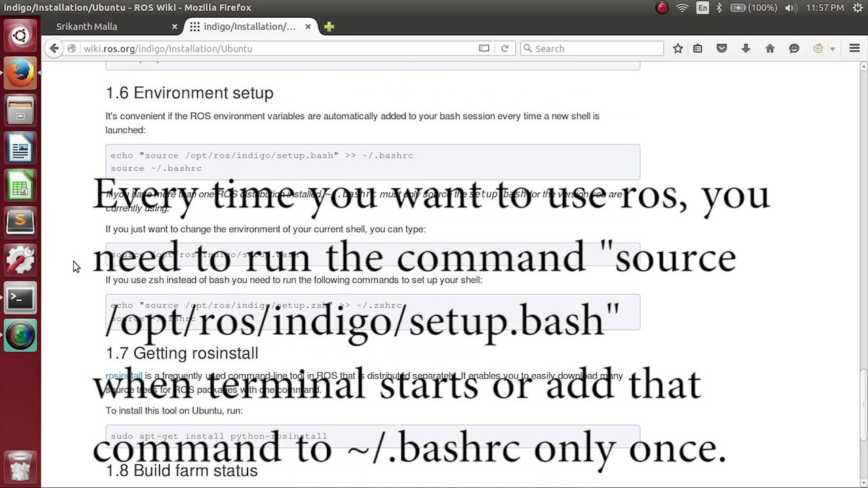Open Terminal from the launcher
Viewport: 868px width, 488px height.
coord(20,298)
